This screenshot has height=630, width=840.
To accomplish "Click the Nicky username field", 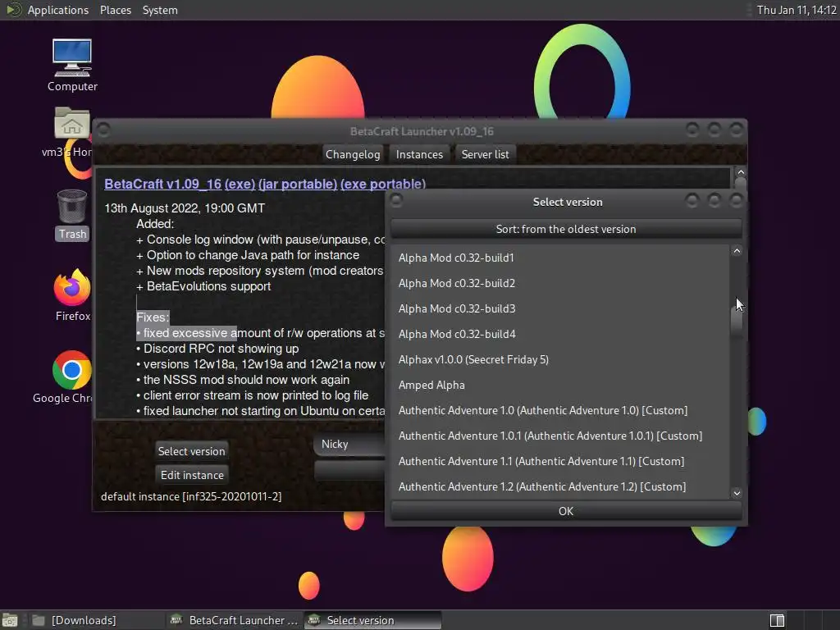I will pos(349,444).
